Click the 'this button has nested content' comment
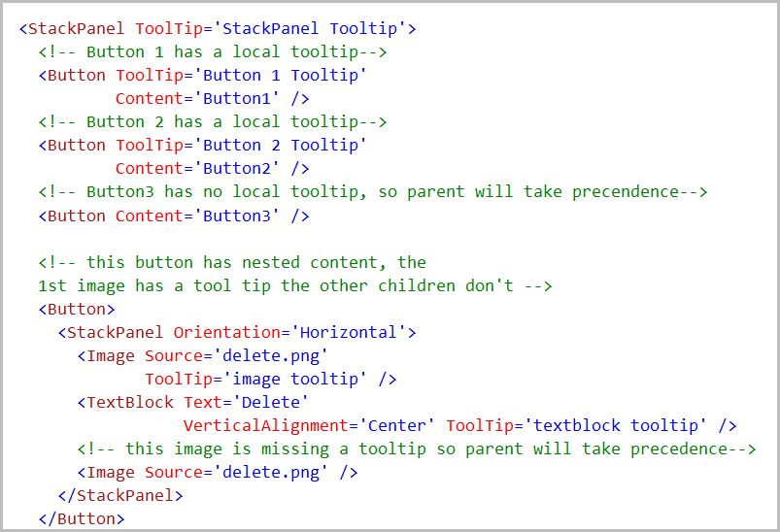Image resolution: width=780 pixels, height=532 pixels. [232, 262]
